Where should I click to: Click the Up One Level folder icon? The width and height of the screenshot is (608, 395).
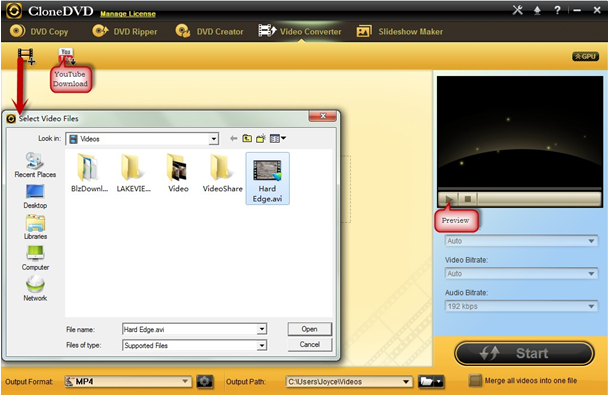click(247, 138)
